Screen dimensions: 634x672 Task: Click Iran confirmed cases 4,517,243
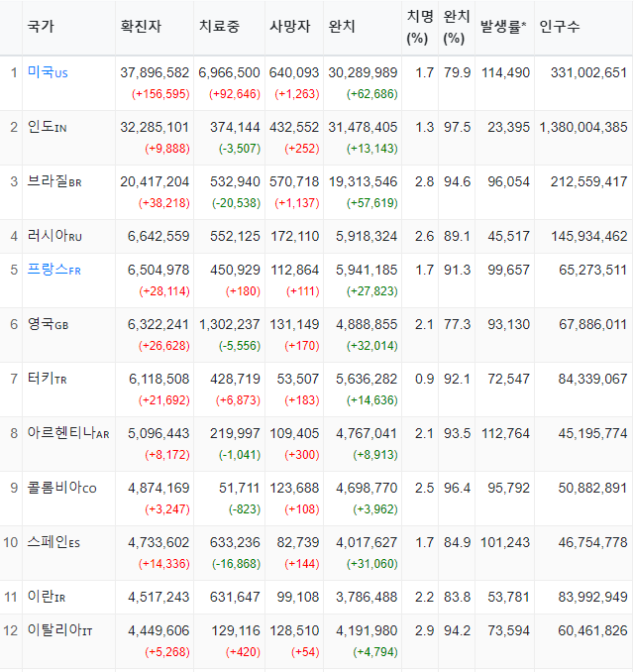pyautogui.click(x=158, y=597)
